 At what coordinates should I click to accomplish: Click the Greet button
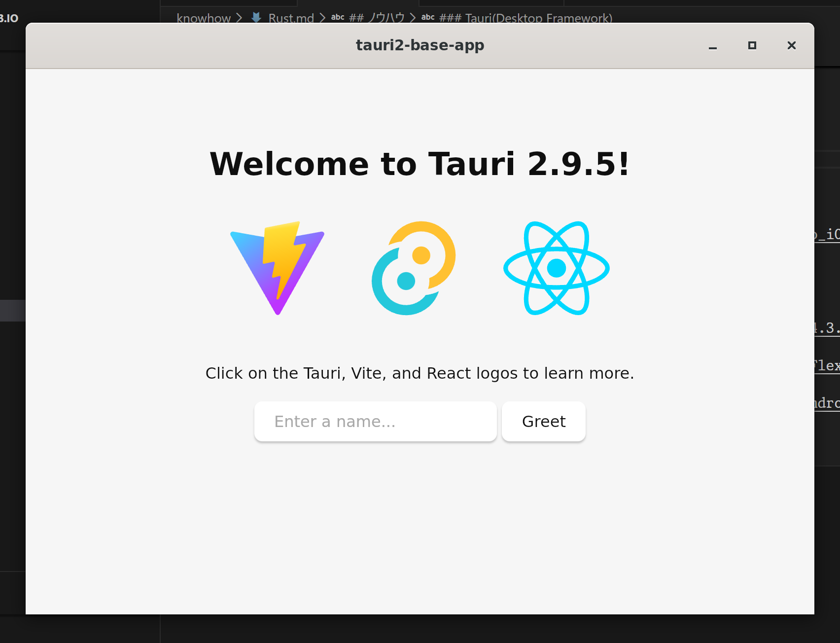(x=543, y=422)
